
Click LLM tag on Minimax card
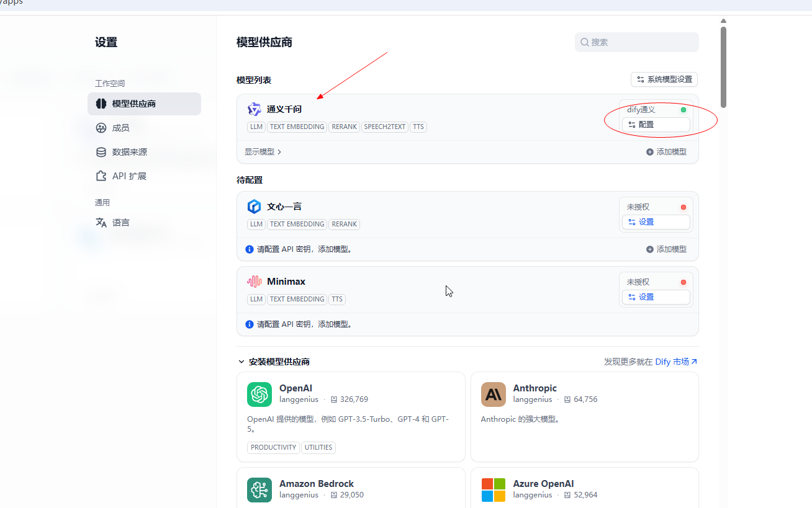click(x=256, y=299)
